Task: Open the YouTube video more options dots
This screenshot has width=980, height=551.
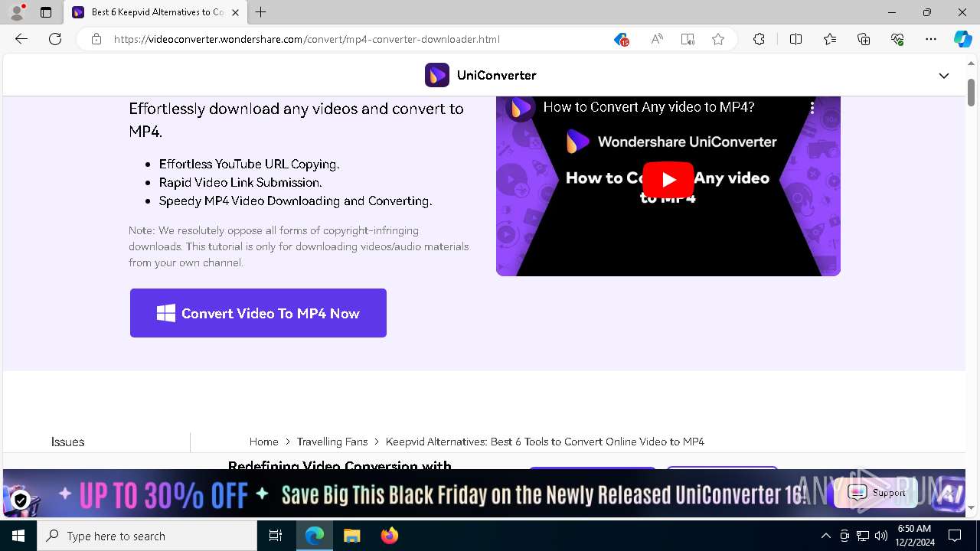Action: click(x=812, y=108)
